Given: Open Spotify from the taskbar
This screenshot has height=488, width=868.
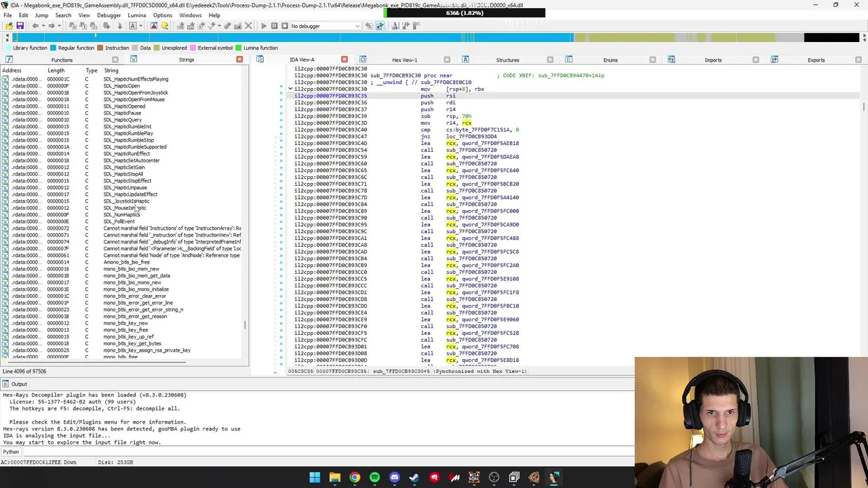Looking at the screenshot, I should pyautogui.click(x=374, y=478).
